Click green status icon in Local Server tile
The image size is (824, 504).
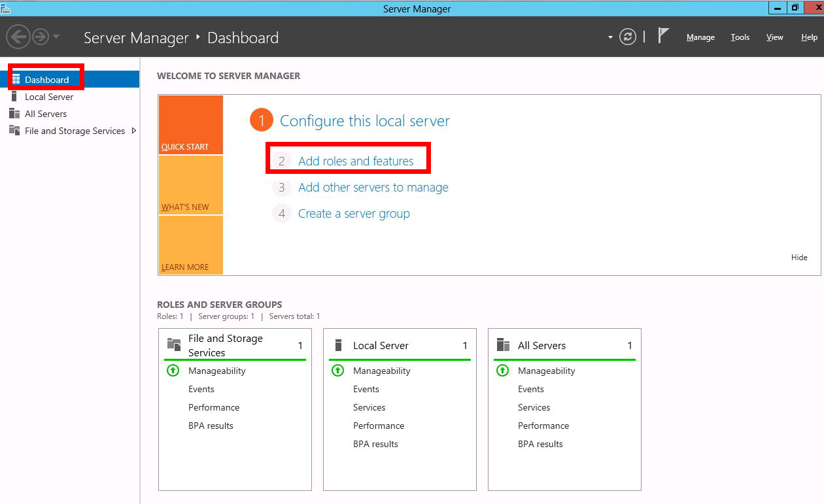click(x=337, y=370)
